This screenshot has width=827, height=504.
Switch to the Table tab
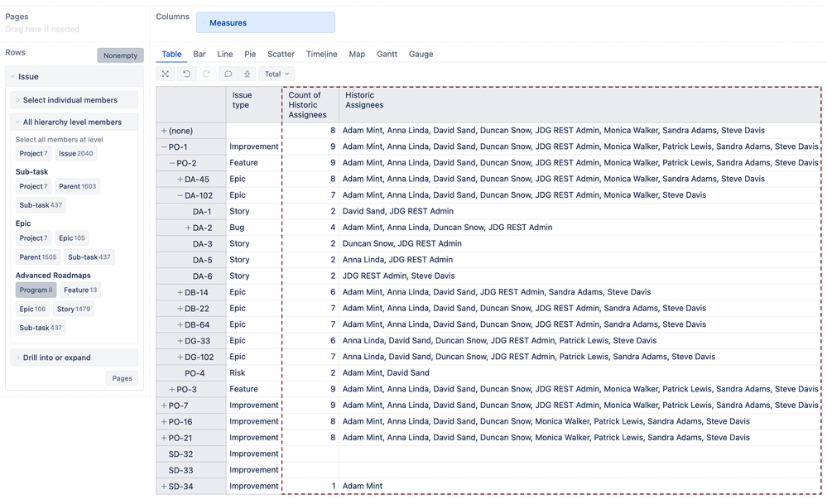point(171,54)
